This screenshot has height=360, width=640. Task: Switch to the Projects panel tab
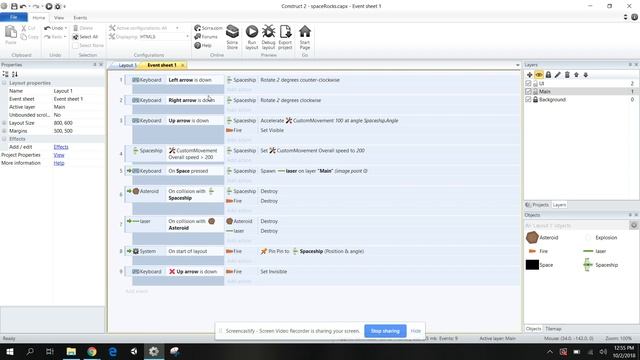[538, 205]
